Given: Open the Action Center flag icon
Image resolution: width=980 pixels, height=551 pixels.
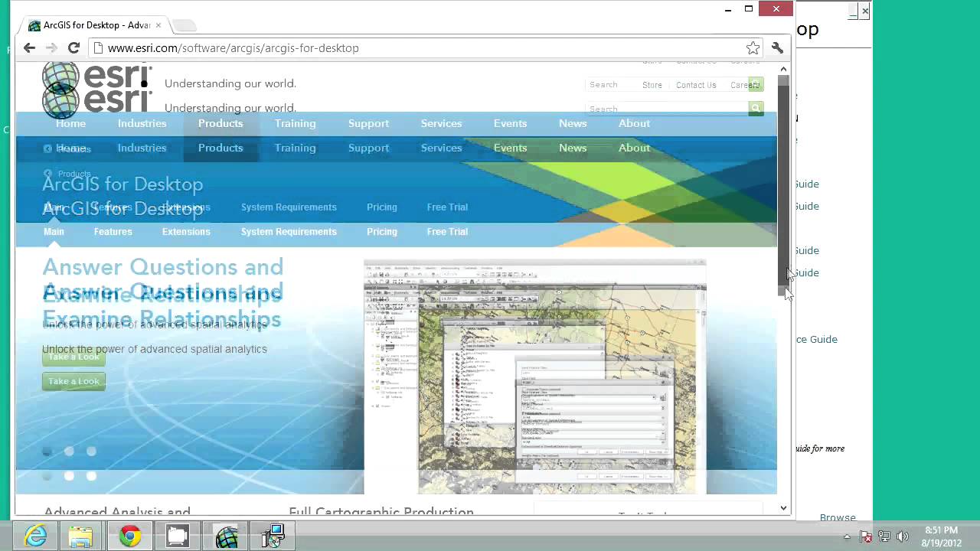Looking at the screenshot, I should point(866,536).
